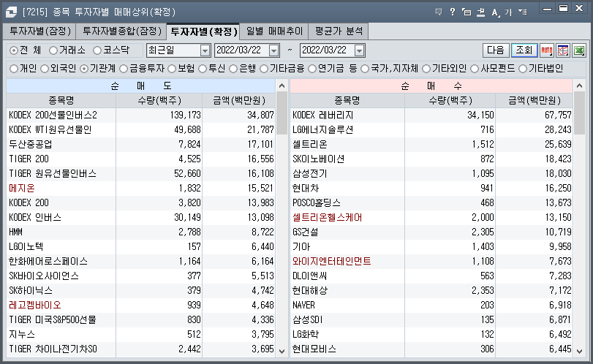Select the LG에너지솔루션 row

pos(431,129)
